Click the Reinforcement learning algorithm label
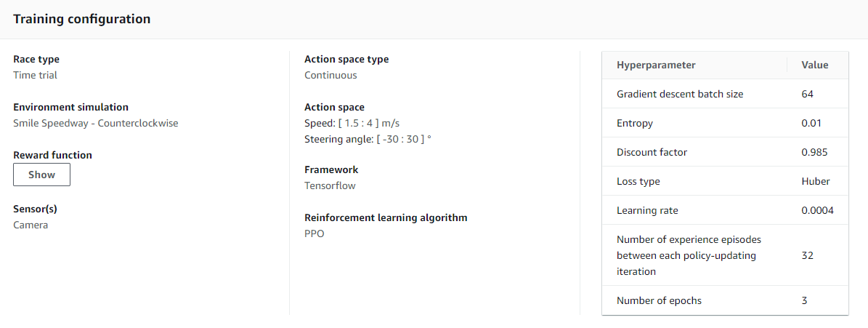The width and height of the screenshot is (868, 328). pyautogui.click(x=386, y=217)
